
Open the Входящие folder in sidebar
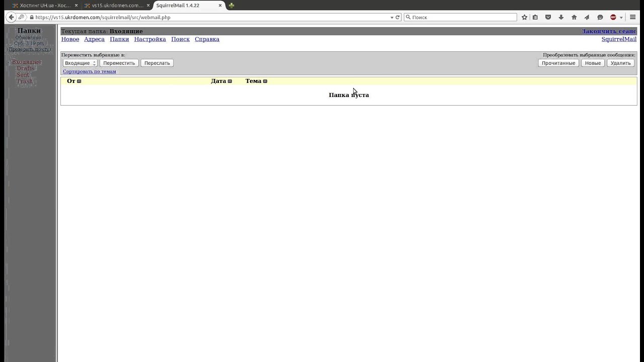pos(27,62)
